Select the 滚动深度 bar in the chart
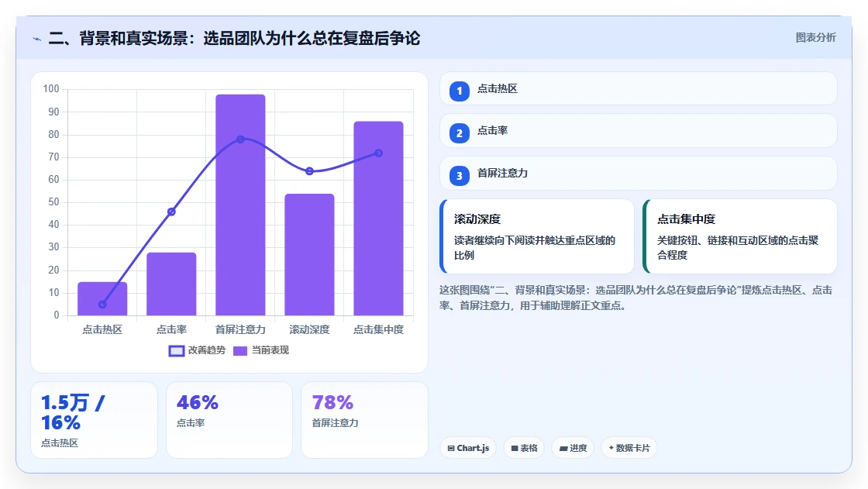This screenshot has height=489, width=868. (x=309, y=254)
